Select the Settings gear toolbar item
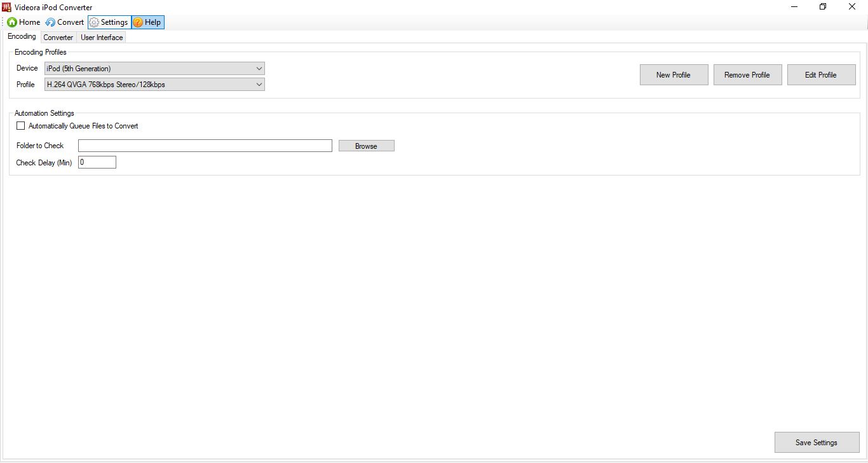Image resolution: width=868 pixels, height=463 pixels. click(x=109, y=22)
